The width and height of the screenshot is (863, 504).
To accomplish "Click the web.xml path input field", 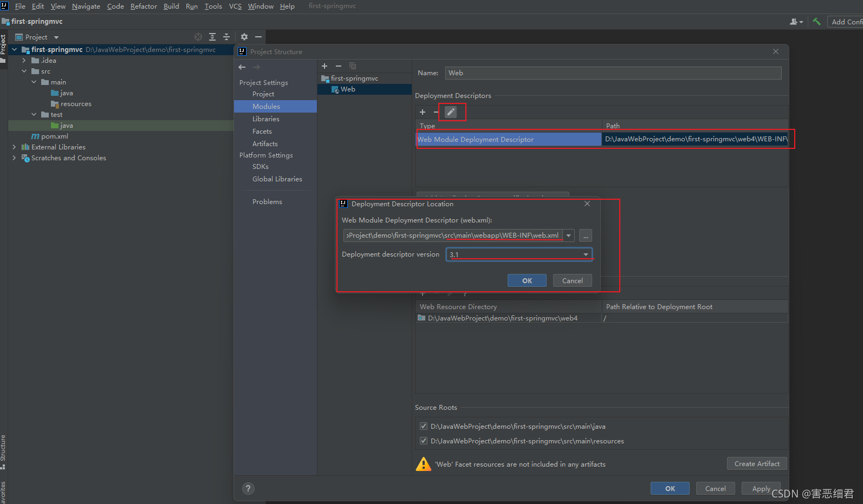I will pyautogui.click(x=453, y=235).
